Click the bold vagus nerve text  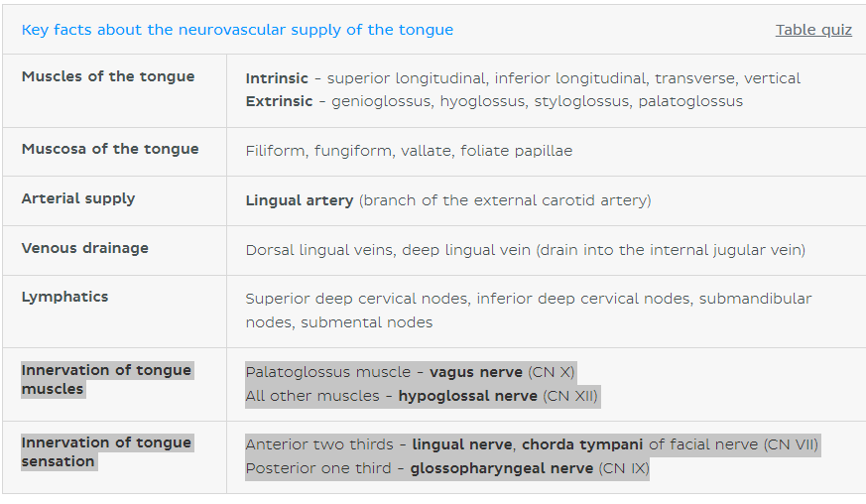(476, 372)
